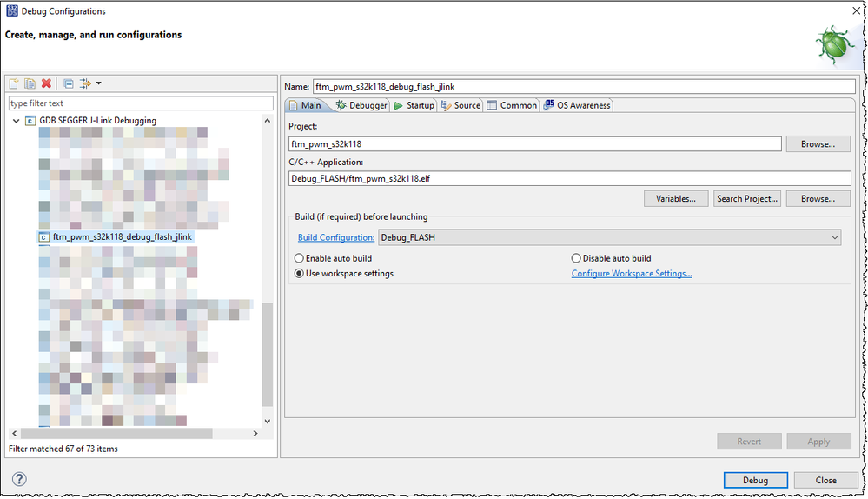Open the Debugger tab

(x=361, y=105)
